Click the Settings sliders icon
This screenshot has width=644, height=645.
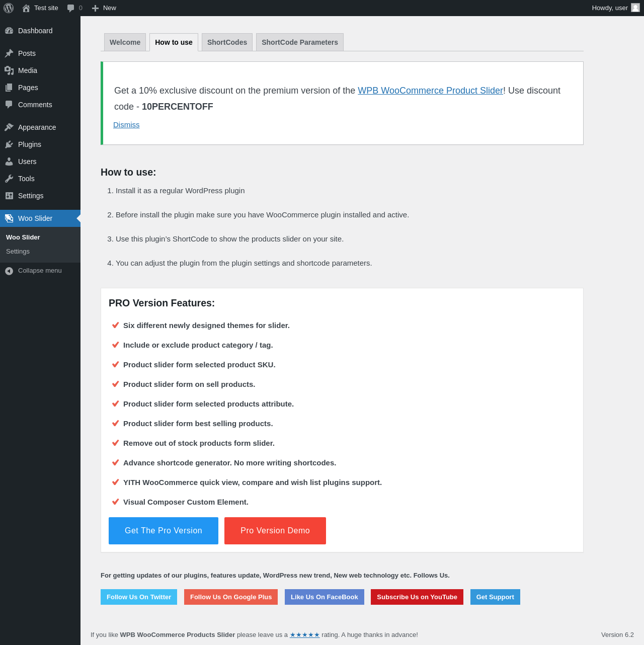(9, 196)
